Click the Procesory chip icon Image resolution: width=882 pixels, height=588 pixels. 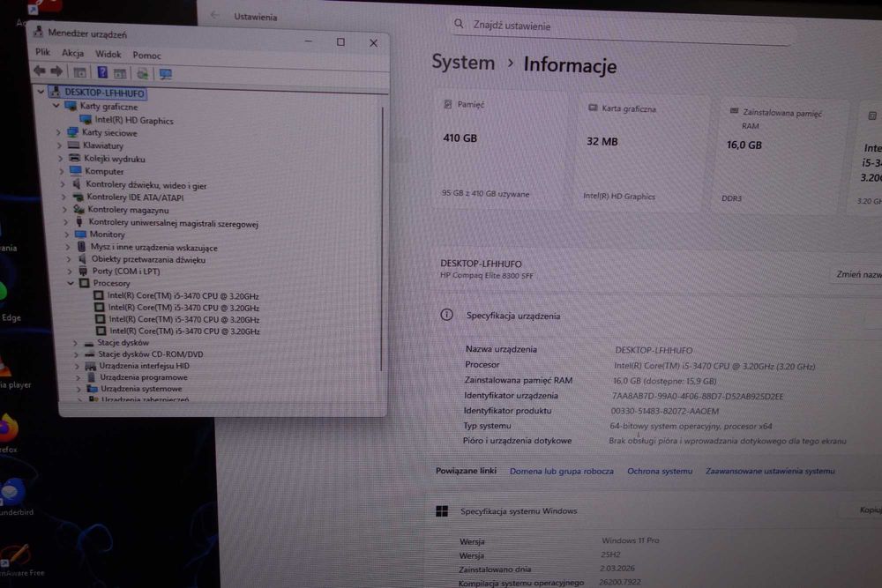85,283
